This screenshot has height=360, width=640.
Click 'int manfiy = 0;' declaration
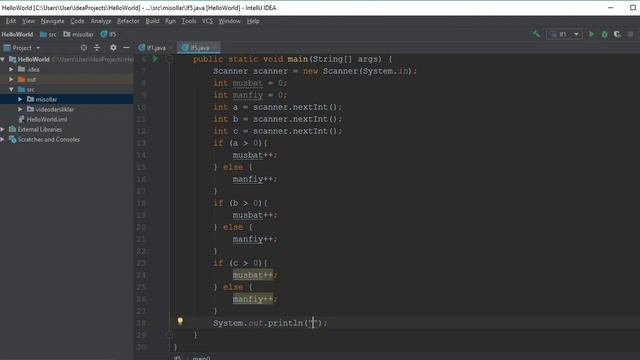(x=250, y=95)
